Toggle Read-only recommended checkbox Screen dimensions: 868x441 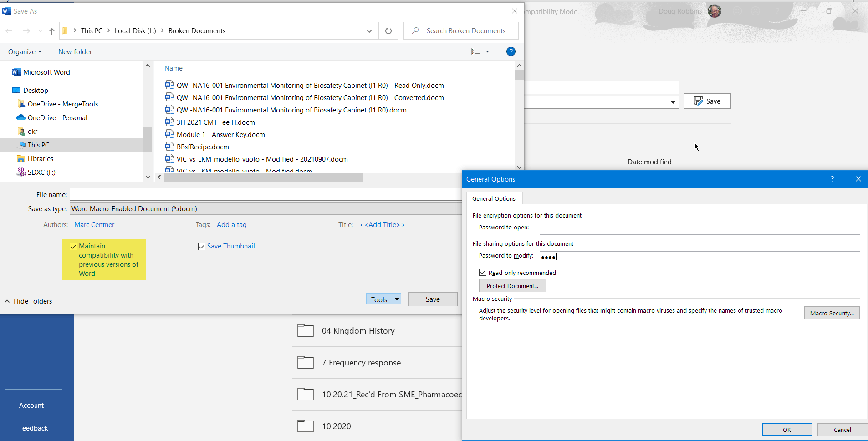click(x=483, y=273)
